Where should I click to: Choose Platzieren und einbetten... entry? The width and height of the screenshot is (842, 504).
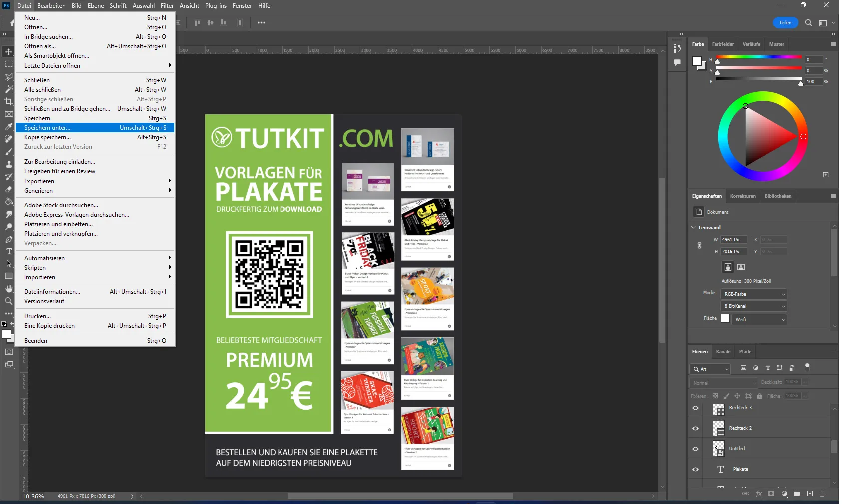coord(95,224)
